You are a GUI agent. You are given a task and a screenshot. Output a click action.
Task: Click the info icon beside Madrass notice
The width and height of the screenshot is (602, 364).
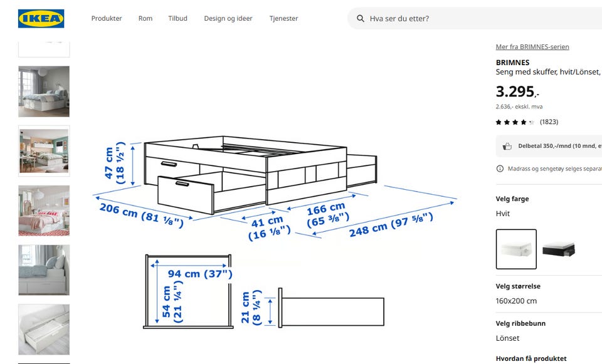pyautogui.click(x=500, y=169)
